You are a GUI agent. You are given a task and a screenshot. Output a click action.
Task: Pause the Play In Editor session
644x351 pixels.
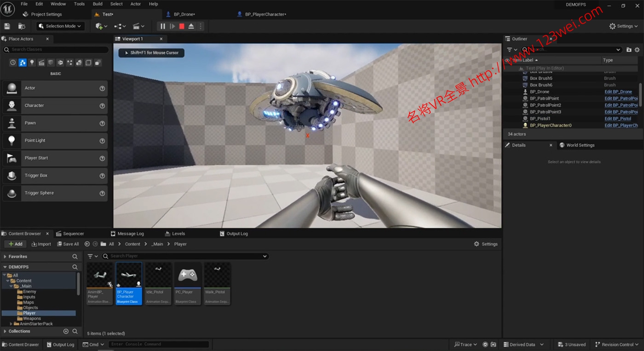pos(163,26)
